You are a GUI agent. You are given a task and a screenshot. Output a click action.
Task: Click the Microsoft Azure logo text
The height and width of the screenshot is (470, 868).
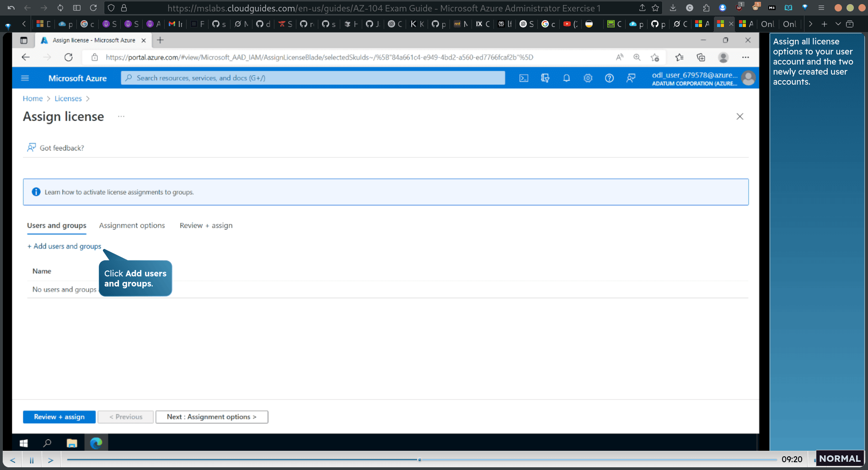77,78
